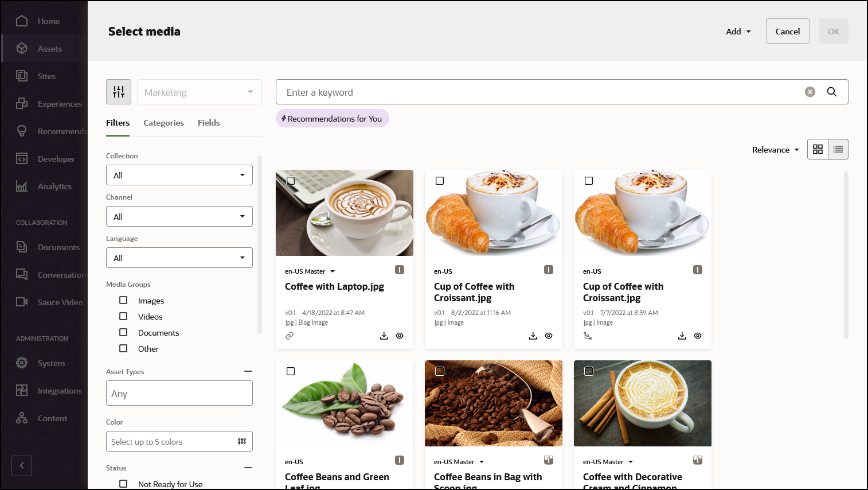Open the Content icon under Administration
The width and height of the screenshot is (868, 490).
[22, 418]
